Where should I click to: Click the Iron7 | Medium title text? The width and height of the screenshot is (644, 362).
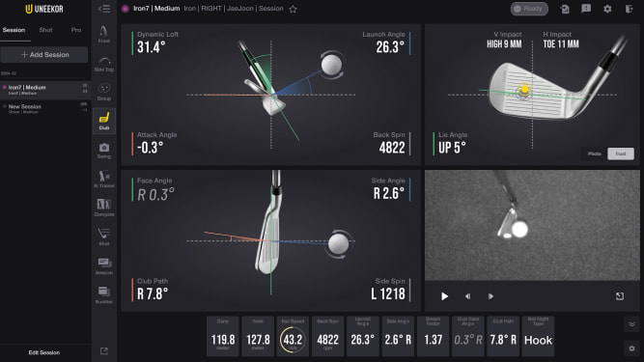[x=156, y=9]
